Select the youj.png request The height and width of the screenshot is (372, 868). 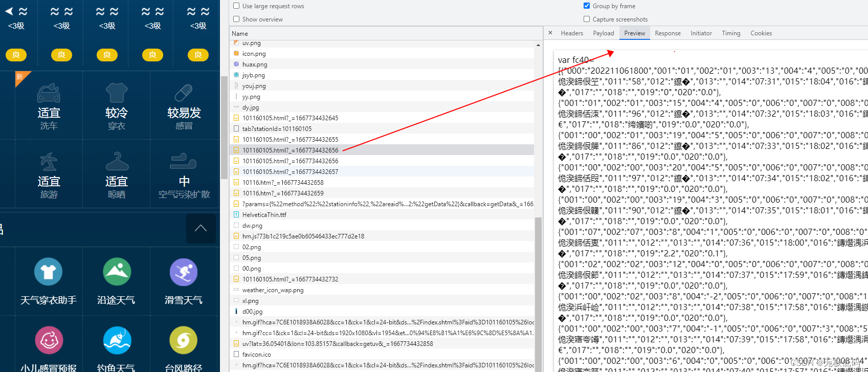(x=382, y=86)
